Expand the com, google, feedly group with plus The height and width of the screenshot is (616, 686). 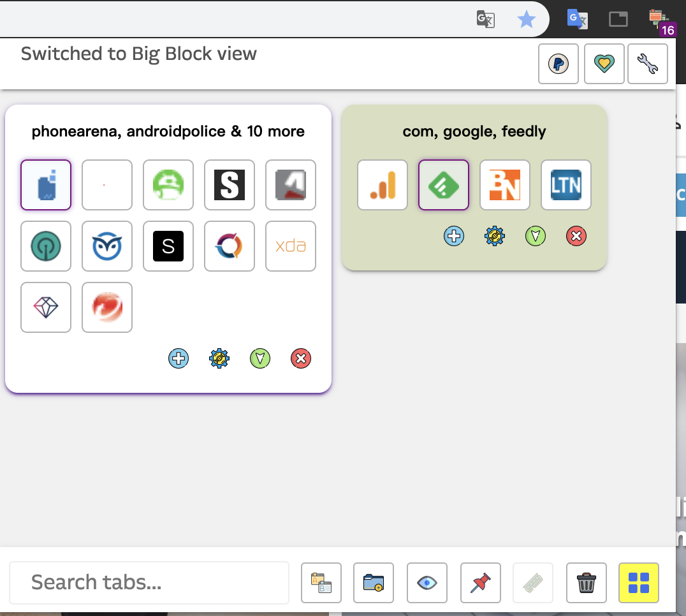tap(453, 236)
